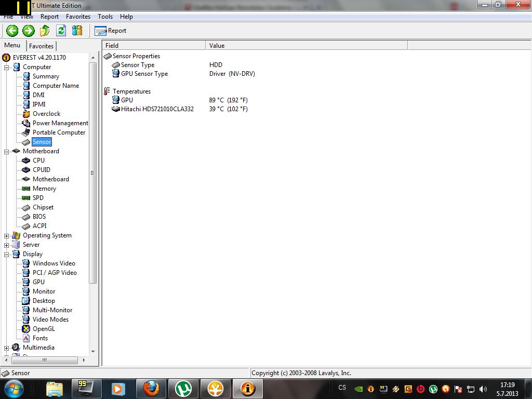Click the GPU Sensor Type row
532x399 pixels.
click(x=183, y=74)
